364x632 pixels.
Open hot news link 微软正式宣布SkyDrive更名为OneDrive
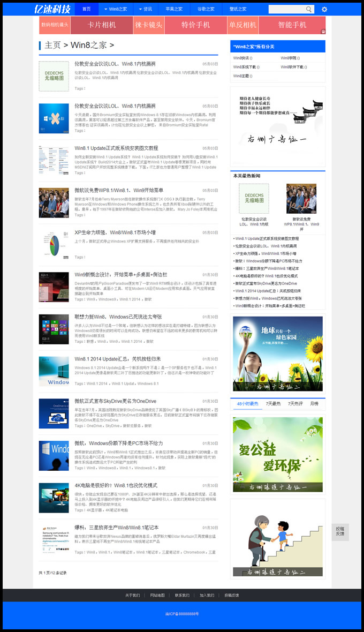[x=266, y=283]
